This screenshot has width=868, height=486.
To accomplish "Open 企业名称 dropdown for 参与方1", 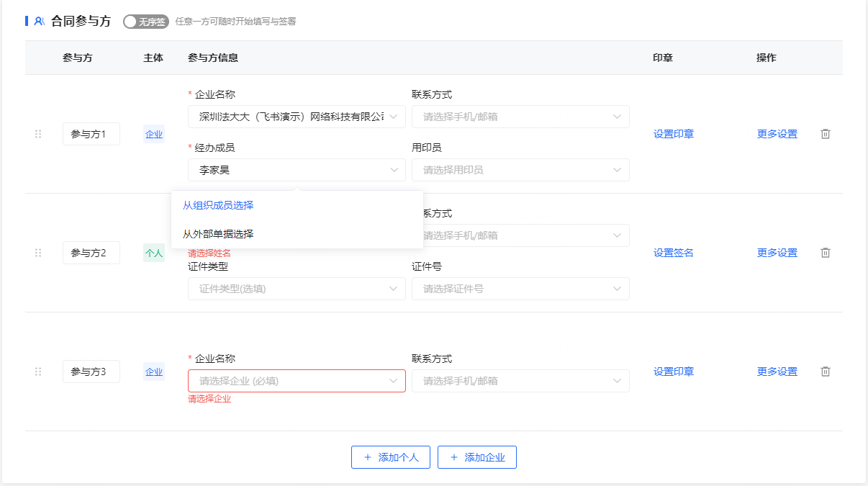I will 297,117.
